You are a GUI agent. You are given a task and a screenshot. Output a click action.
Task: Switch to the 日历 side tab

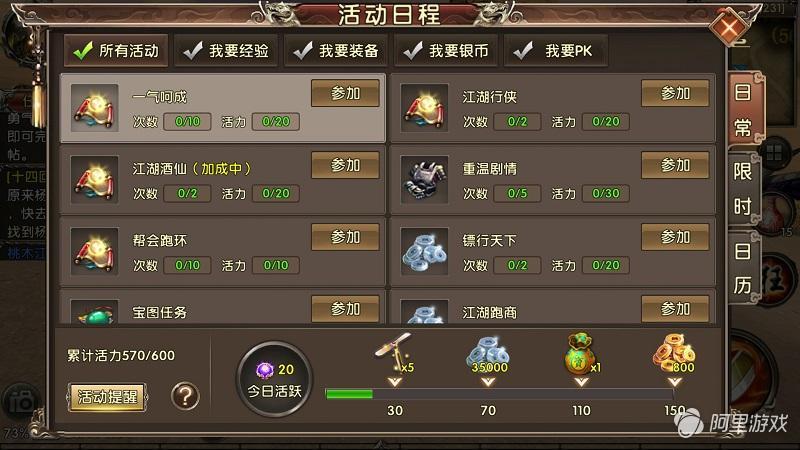743,268
